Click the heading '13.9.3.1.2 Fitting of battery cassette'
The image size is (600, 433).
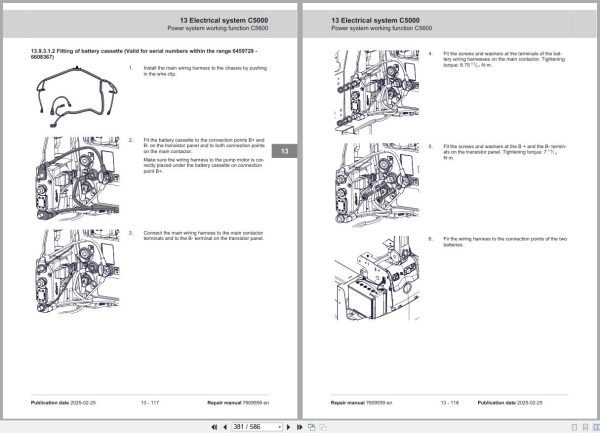coord(144,54)
